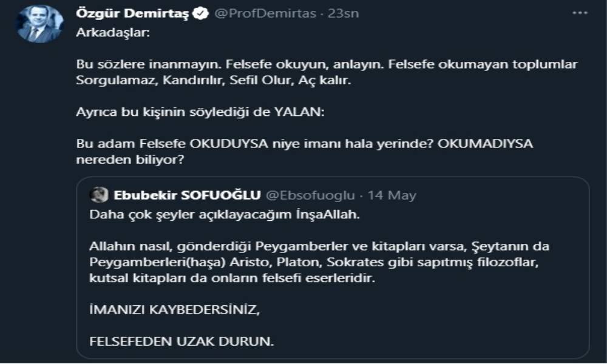Click the line "Ayrıca bu kişinin söylediği de YALAN:"
This screenshot has width=607, height=364.
tap(201, 112)
